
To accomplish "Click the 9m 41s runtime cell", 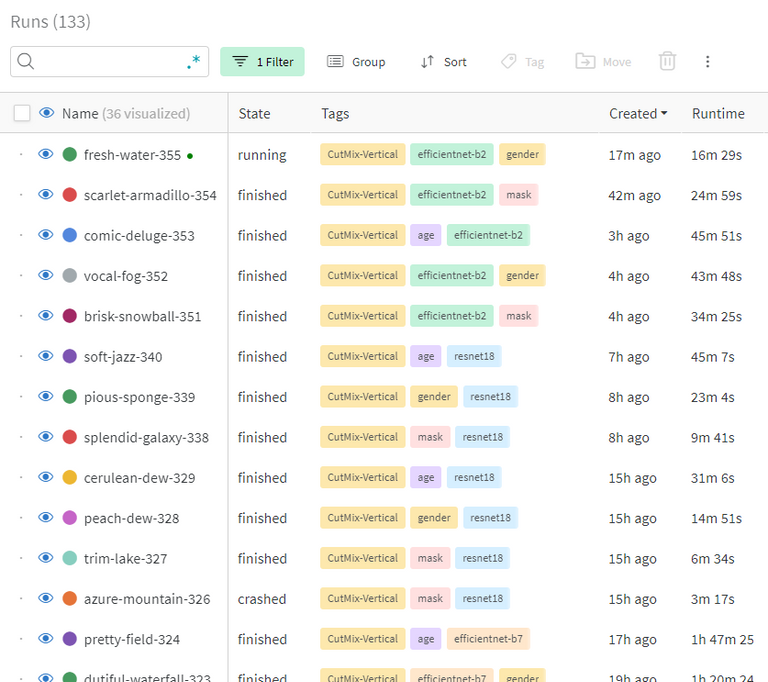I will (x=713, y=438).
